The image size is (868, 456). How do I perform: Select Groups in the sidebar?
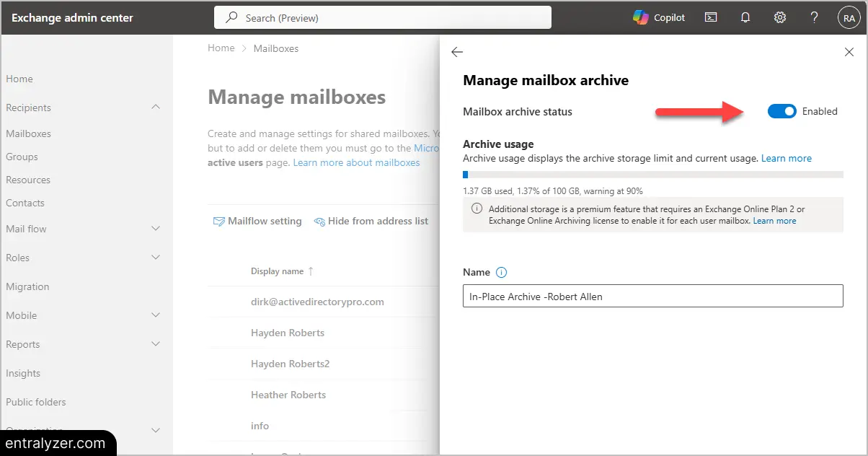click(22, 157)
